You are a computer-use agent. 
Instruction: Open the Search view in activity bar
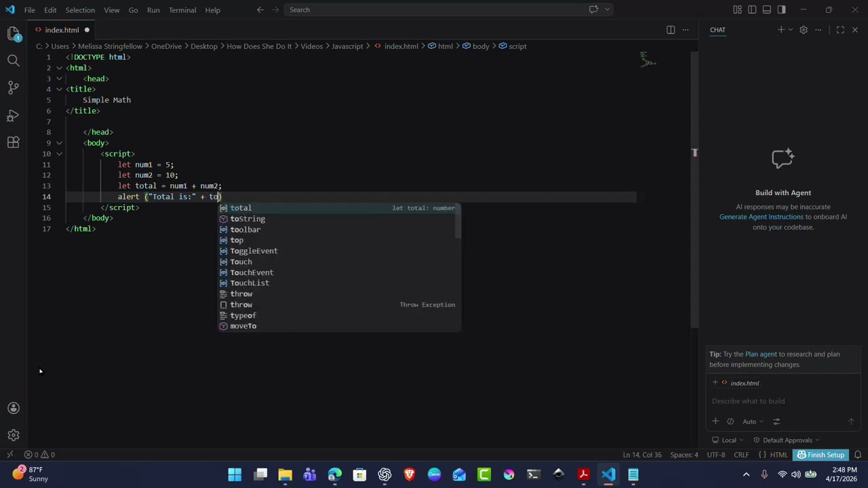(x=14, y=60)
